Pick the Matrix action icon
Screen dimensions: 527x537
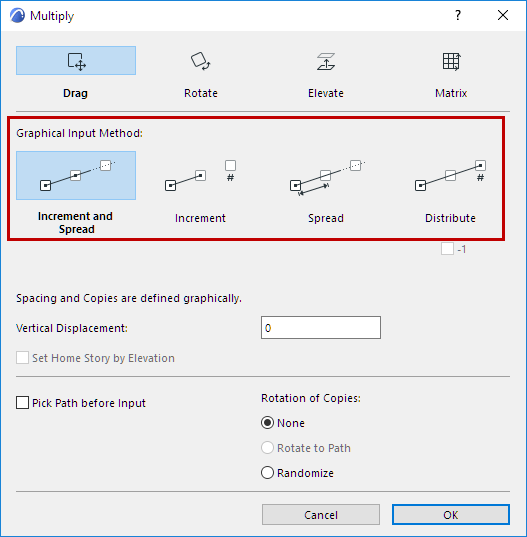451,61
